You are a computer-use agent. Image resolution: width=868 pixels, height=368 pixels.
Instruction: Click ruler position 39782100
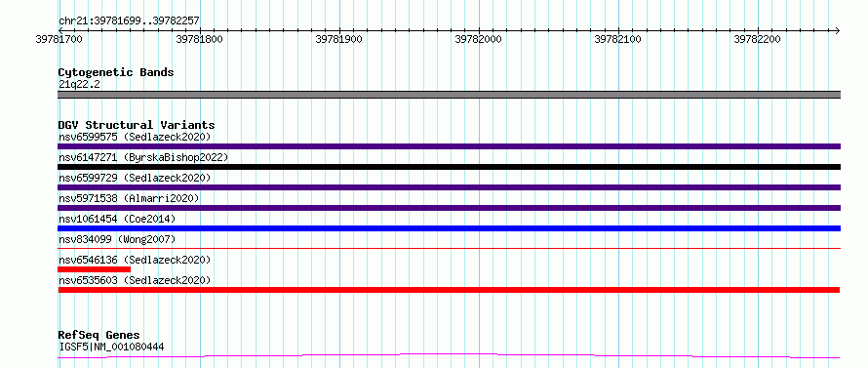(617, 39)
